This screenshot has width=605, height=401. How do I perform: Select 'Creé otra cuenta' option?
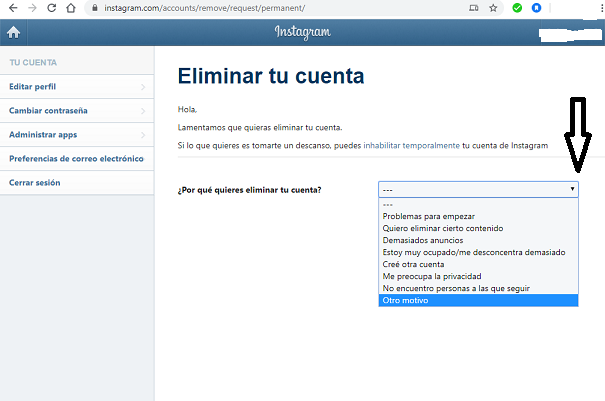tap(478, 264)
